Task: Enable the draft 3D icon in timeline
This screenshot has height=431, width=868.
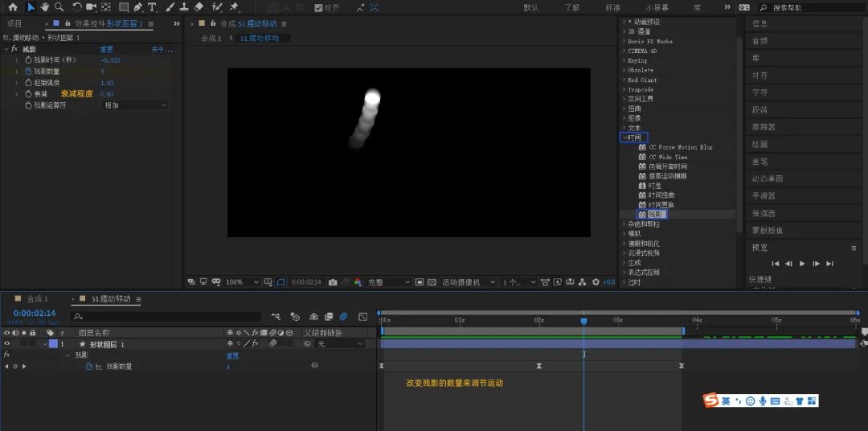Action: tap(295, 316)
